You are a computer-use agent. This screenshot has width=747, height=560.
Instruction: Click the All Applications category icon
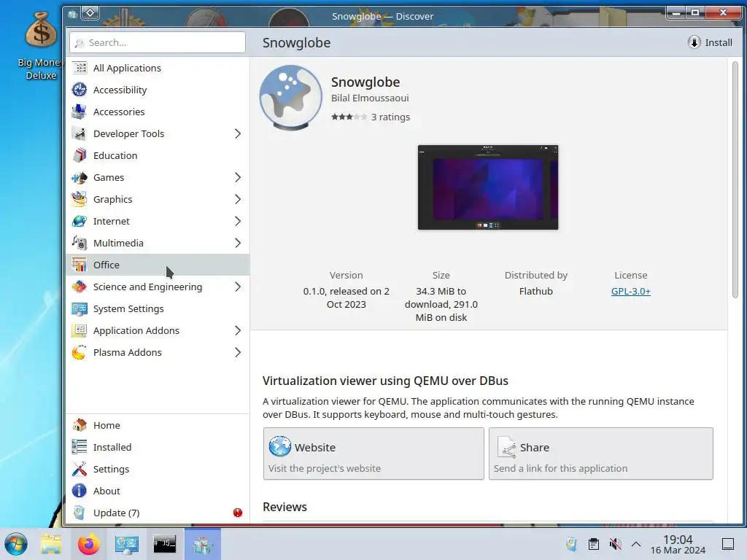point(80,68)
